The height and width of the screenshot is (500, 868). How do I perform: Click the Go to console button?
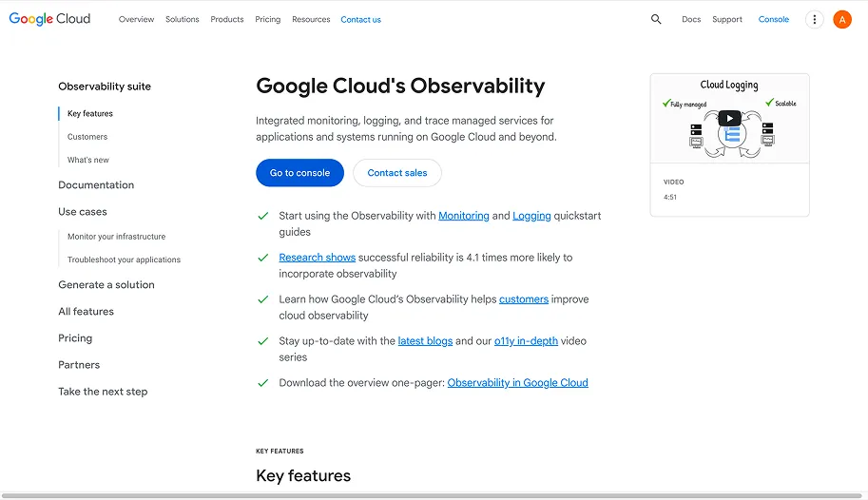pyautogui.click(x=300, y=173)
